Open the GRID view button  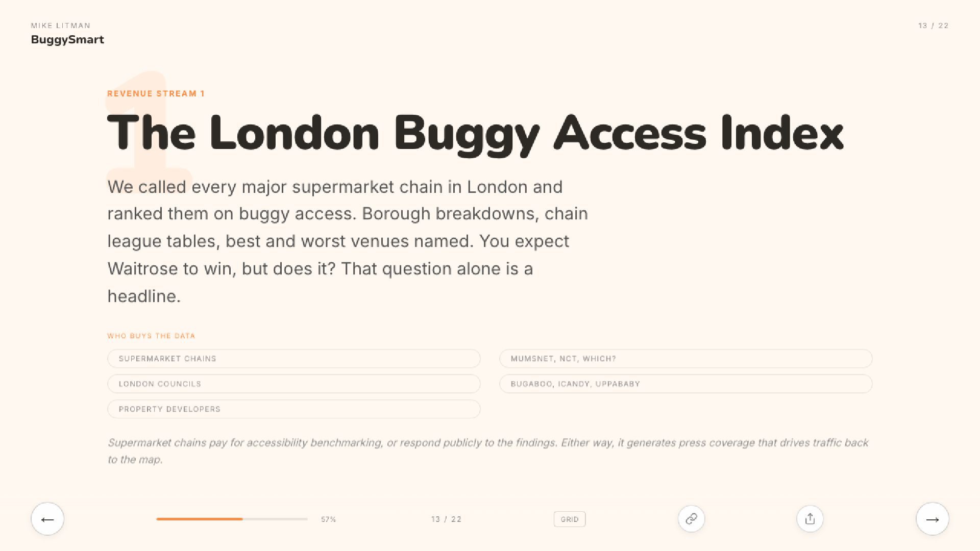tap(570, 519)
